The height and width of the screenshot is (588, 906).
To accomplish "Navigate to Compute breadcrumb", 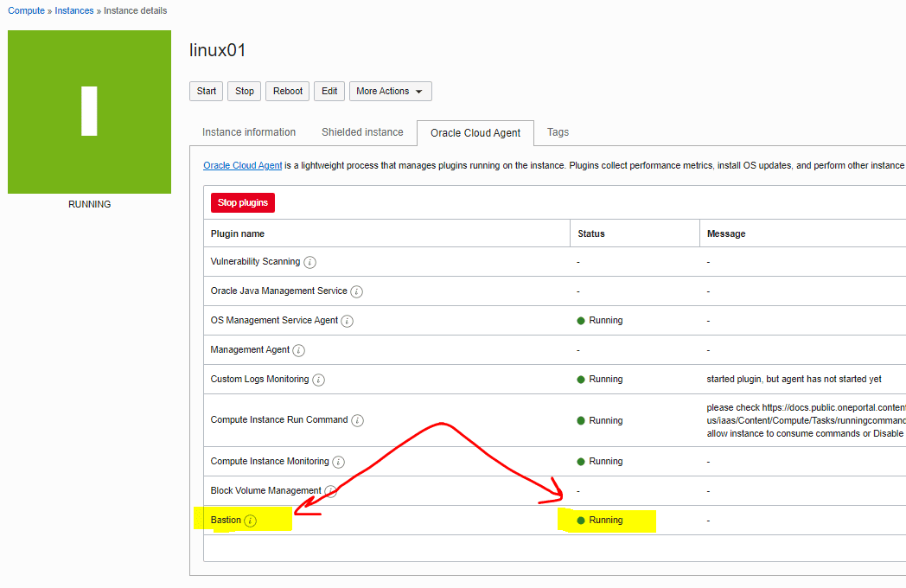I will click(26, 10).
